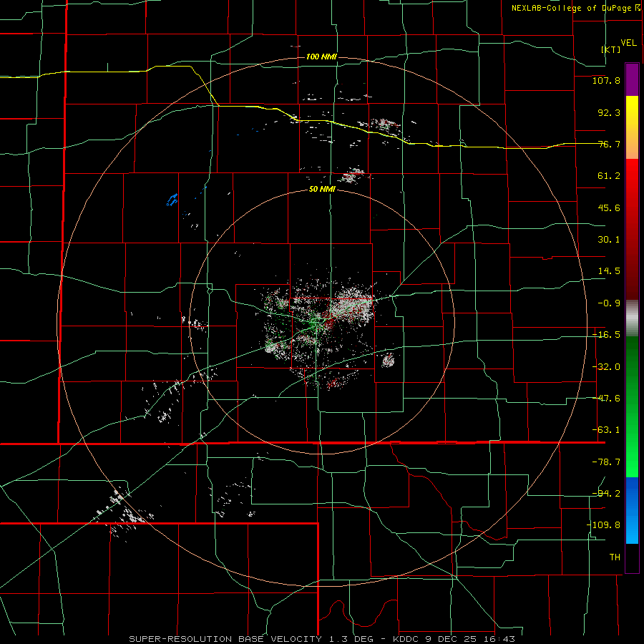
Task: Click the 50 NMI range ring label
Action: click(322, 190)
